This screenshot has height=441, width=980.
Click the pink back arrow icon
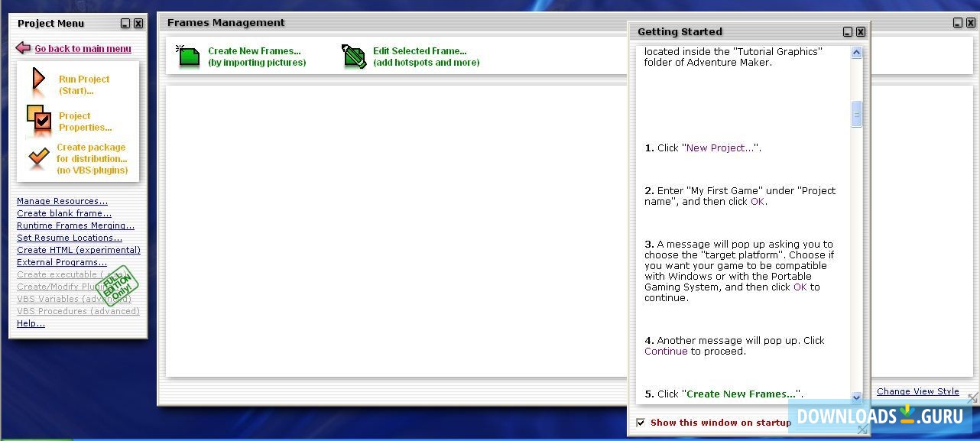(23, 48)
